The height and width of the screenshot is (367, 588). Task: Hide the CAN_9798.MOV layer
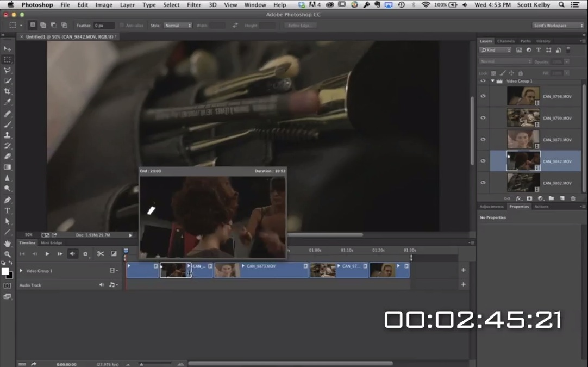click(483, 96)
